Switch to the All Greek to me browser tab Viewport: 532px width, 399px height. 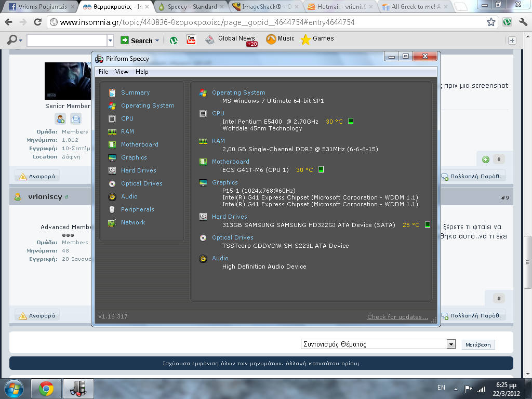pos(416,7)
